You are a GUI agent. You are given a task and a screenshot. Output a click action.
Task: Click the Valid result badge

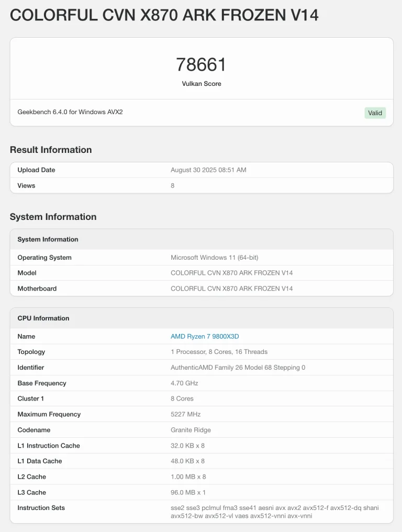coord(375,113)
